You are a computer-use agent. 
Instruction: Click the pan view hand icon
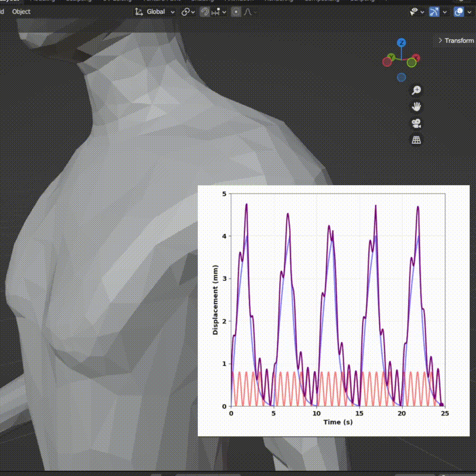[416, 106]
